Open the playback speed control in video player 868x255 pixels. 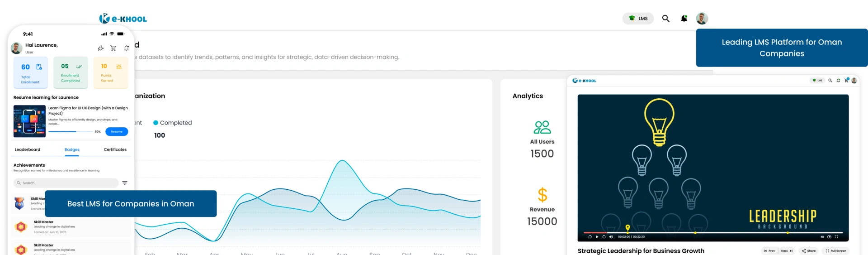(x=829, y=237)
